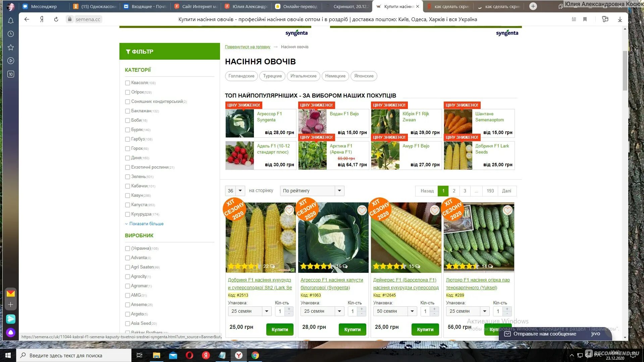The image size is (644, 362).
Task: Close the Купити насіння tab
Action: (418, 6)
